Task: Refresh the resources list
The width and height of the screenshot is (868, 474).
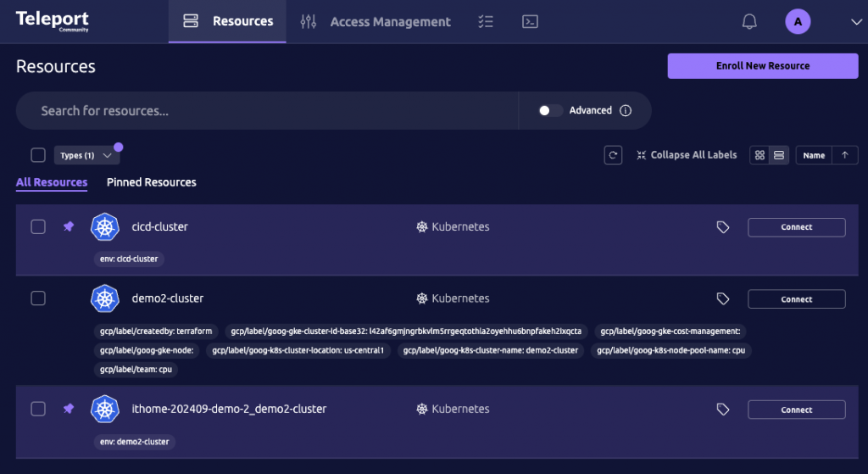Action: (613, 155)
